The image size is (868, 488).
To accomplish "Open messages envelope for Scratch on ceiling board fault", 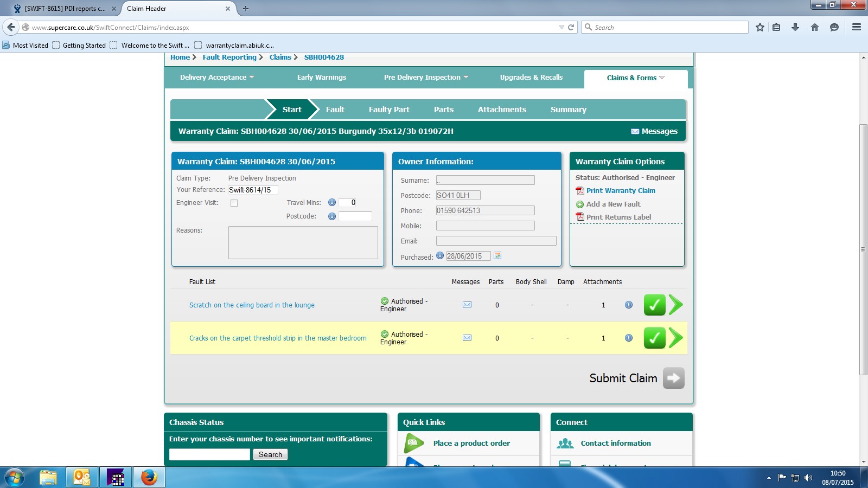I will click(x=467, y=305).
